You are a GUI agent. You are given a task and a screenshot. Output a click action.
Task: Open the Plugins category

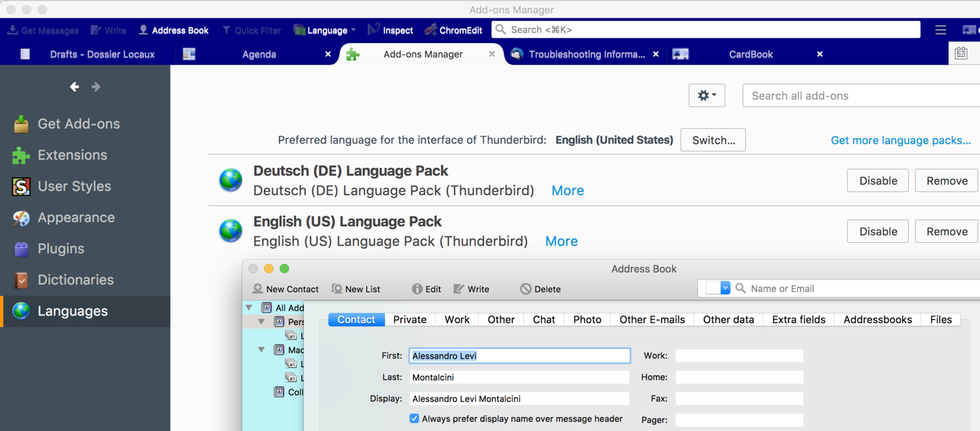pyautogui.click(x=61, y=248)
